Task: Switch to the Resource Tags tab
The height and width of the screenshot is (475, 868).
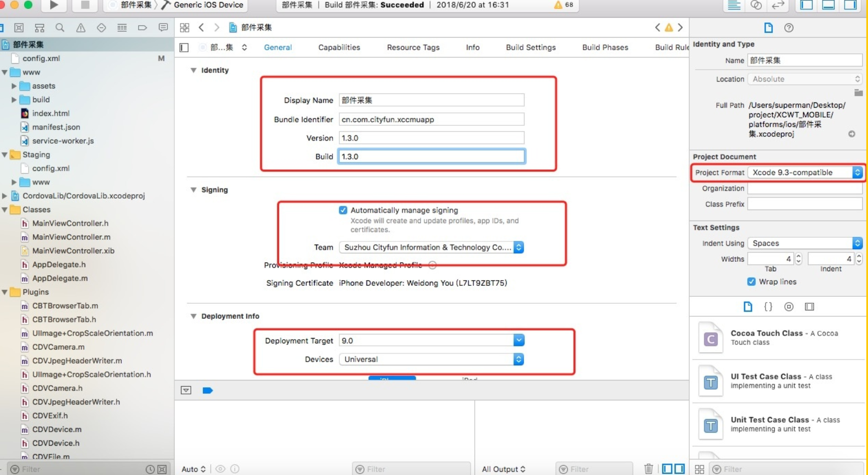Action: click(413, 48)
